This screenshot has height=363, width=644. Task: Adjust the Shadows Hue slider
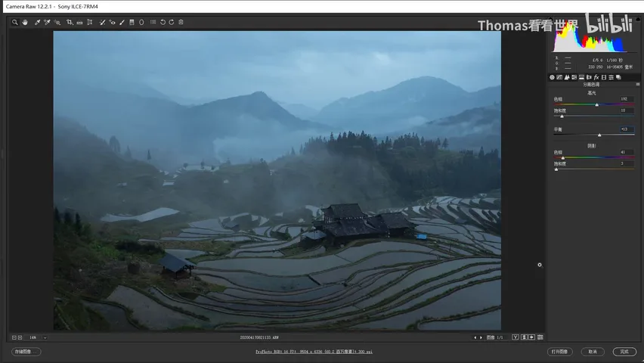click(x=562, y=158)
